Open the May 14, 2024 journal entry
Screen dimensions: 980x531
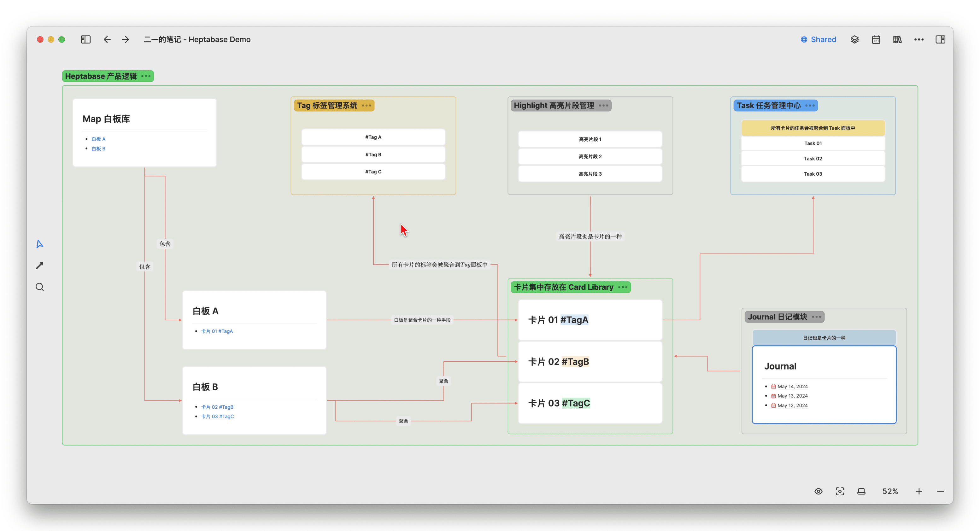tap(792, 387)
